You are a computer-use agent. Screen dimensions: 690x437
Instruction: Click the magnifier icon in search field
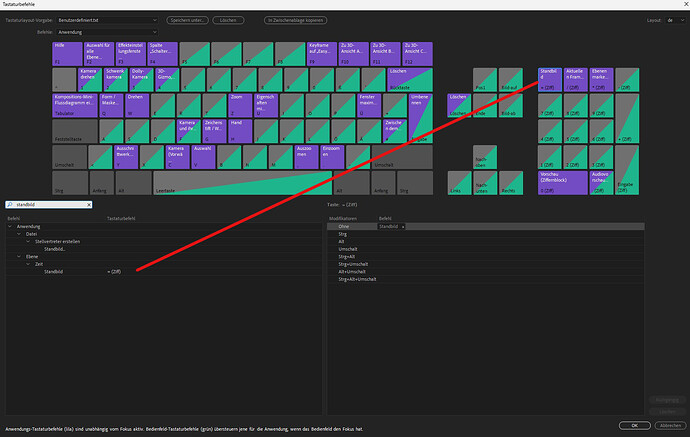point(10,205)
